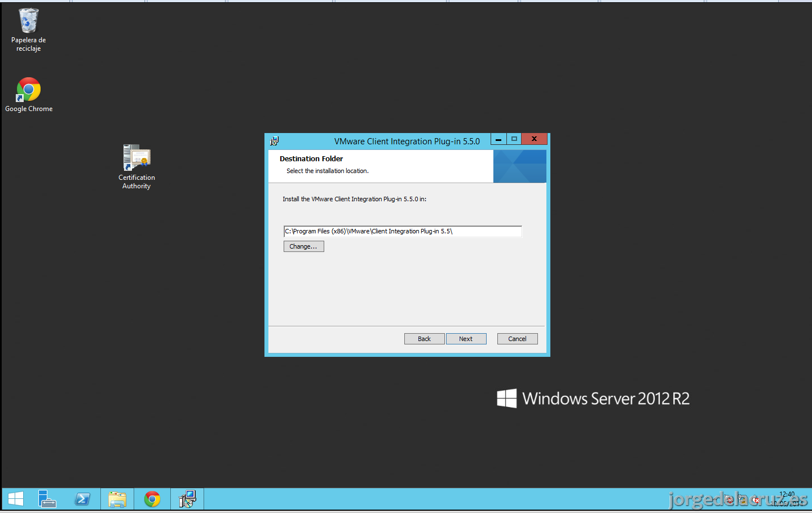The width and height of the screenshot is (812, 513).
Task: Click the "Install the VMware Client Integration Plug-in 5.5.0 in:" label
Action: (x=355, y=199)
